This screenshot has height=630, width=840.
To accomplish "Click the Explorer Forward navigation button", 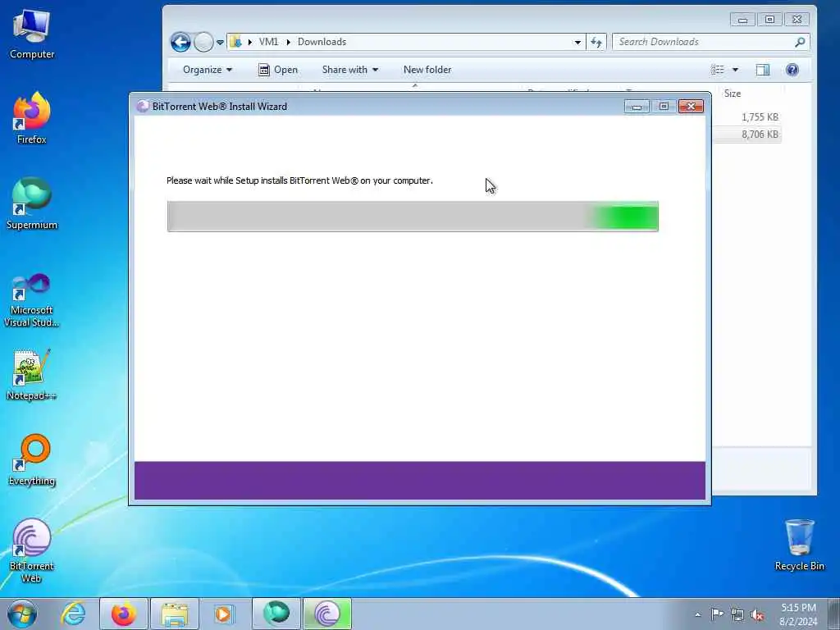I will 203,42.
